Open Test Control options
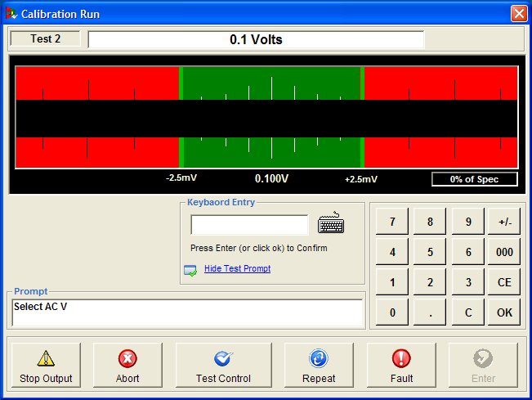Screen dimensions: 532x400 pos(223,366)
